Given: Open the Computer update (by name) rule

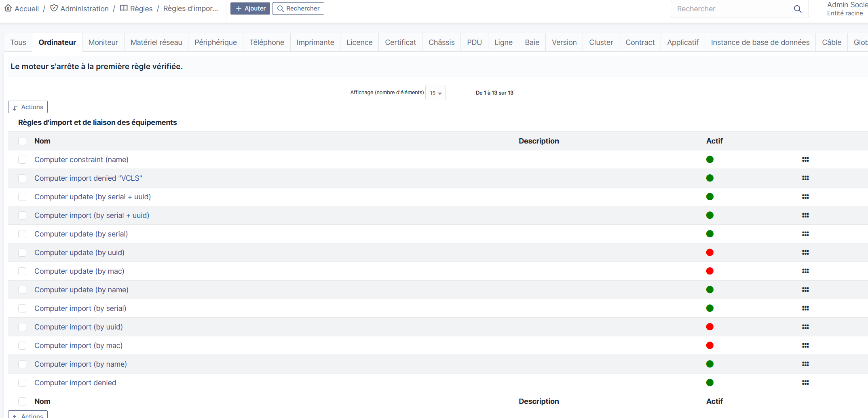Looking at the screenshot, I should 81,290.
